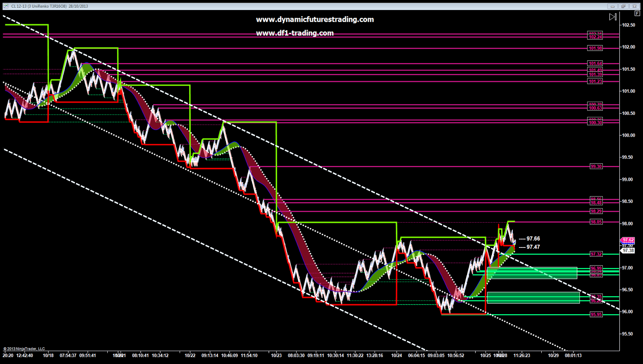
Task: Click the 10/29 date on time axis
Action: click(x=553, y=356)
